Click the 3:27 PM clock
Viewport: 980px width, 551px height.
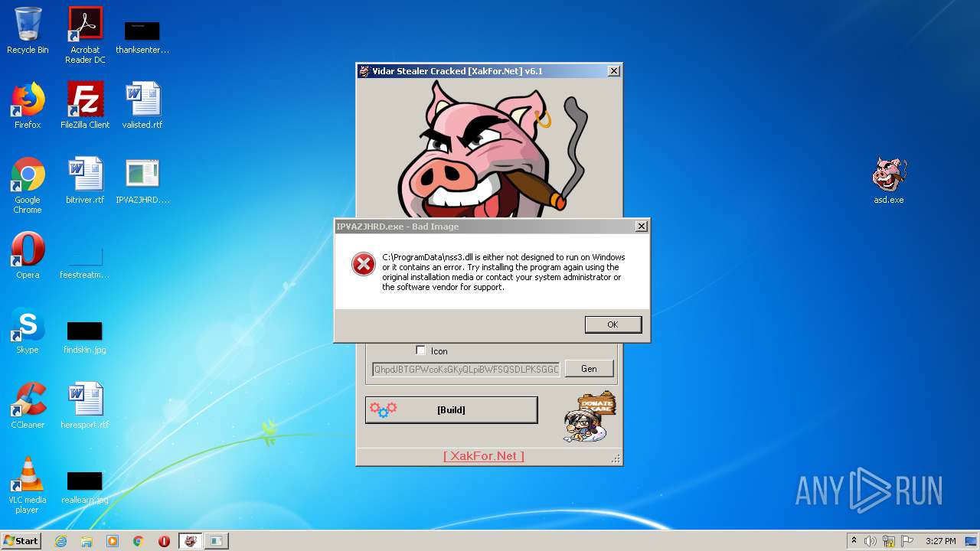[x=940, y=541]
